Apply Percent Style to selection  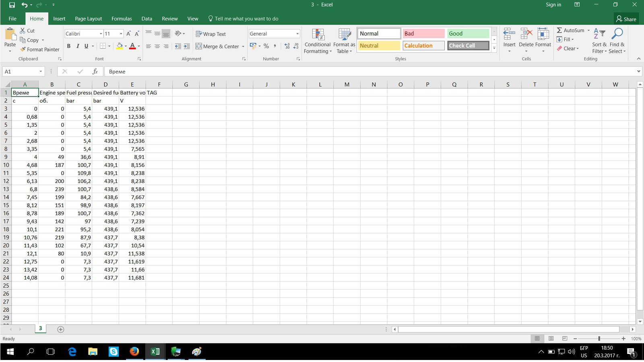266,46
